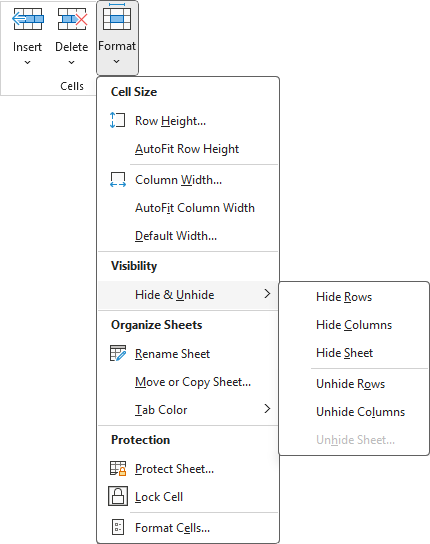
Task: Open Default Width... dialog
Action: click(176, 236)
